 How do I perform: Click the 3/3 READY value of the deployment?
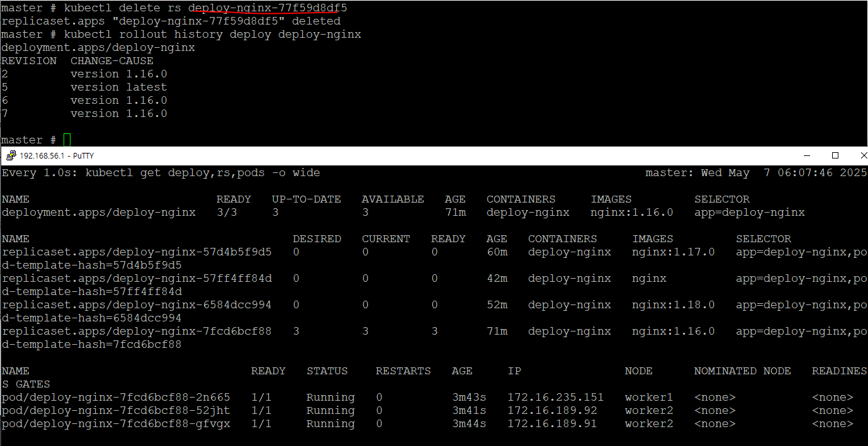click(227, 212)
